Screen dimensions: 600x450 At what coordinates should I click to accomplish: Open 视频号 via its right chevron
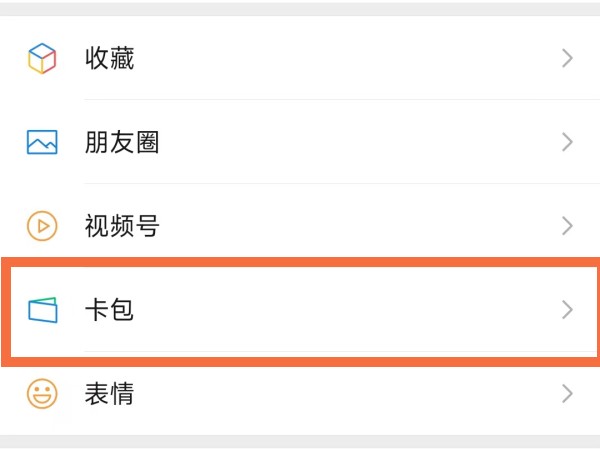pyautogui.click(x=567, y=226)
